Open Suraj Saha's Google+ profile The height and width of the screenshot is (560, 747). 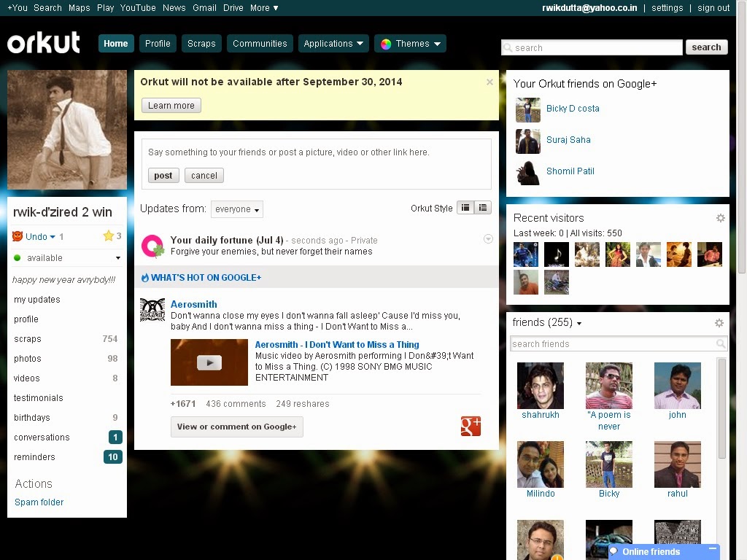tap(568, 139)
